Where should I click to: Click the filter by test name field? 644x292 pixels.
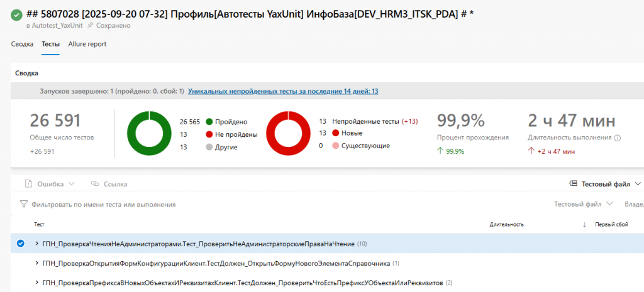pyautogui.click(x=104, y=204)
